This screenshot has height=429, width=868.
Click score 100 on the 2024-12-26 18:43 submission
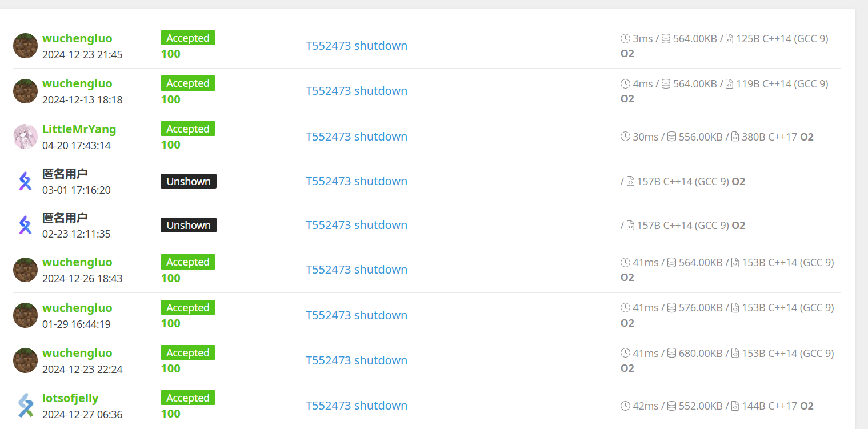pyautogui.click(x=171, y=278)
